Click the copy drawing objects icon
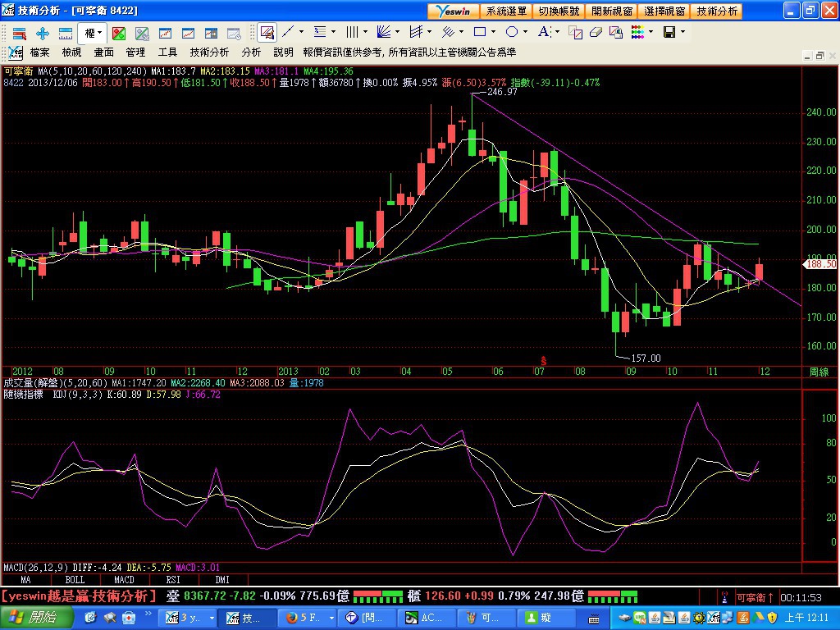 [x=575, y=33]
